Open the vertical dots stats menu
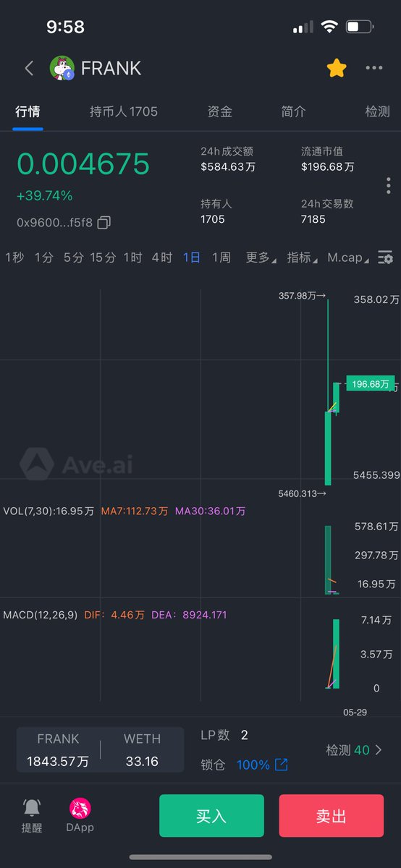Screen dimensions: 401x868 pyautogui.click(x=389, y=185)
